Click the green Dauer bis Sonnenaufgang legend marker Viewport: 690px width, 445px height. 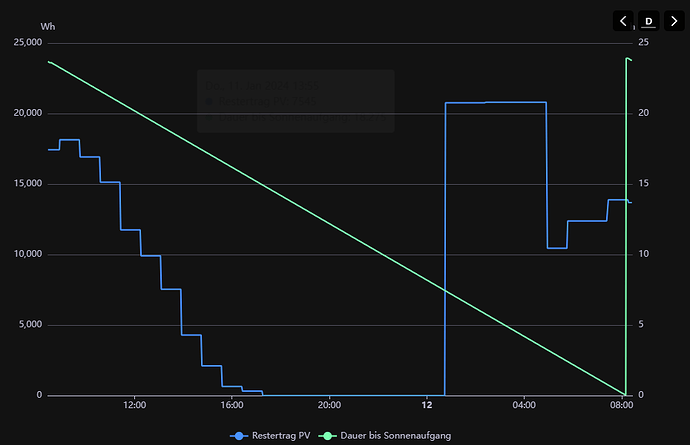click(x=327, y=436)
